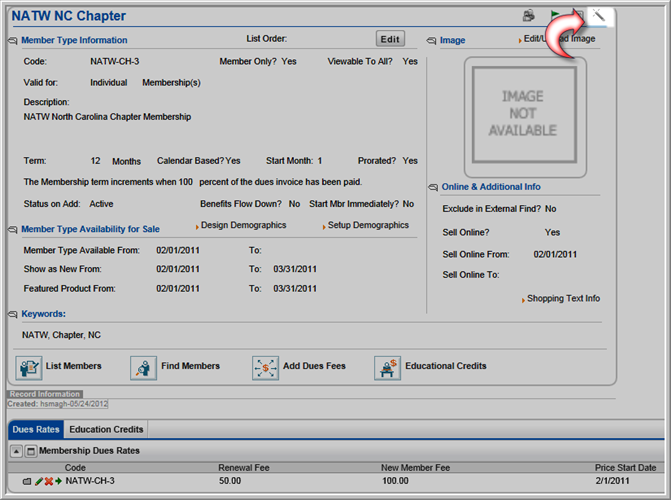Click the green flag icon in header
Screen dimensions: 671x500
pos(555,15)
